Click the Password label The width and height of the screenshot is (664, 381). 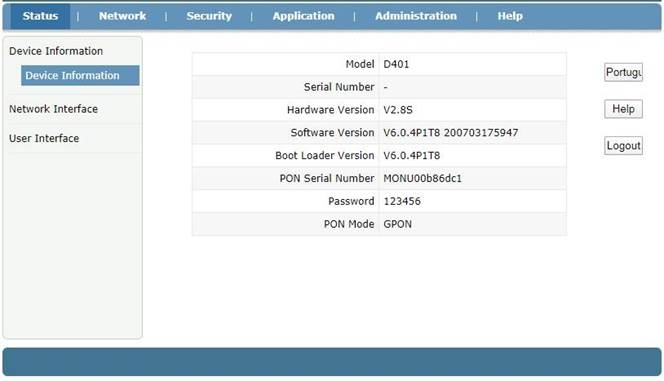351,202
